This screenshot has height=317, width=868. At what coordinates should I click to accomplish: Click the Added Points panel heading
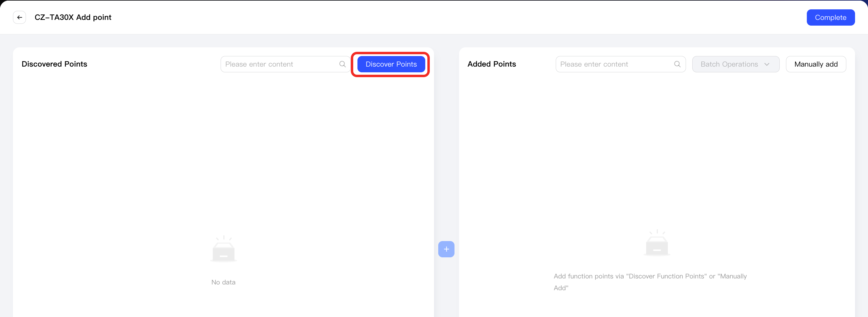pyautogui.click(x=492, y=64)
